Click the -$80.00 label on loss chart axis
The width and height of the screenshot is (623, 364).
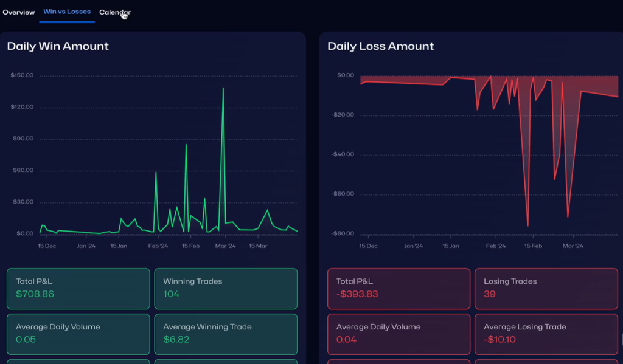pyautogui.click(x=343, y=234)
